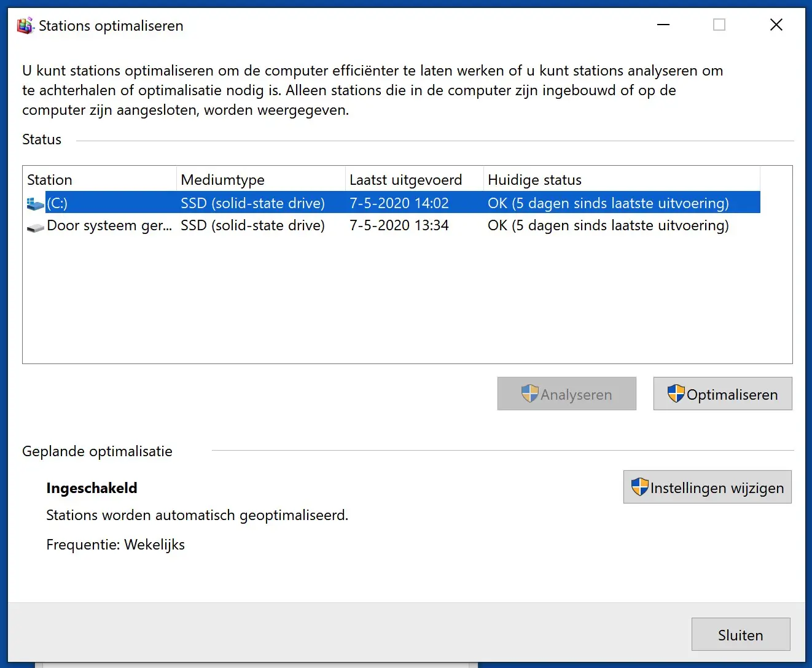Sort by Laatst uitgevoerd column header
Image resolution: width=812 pixels, height=668 pixels.
(415, 180)
